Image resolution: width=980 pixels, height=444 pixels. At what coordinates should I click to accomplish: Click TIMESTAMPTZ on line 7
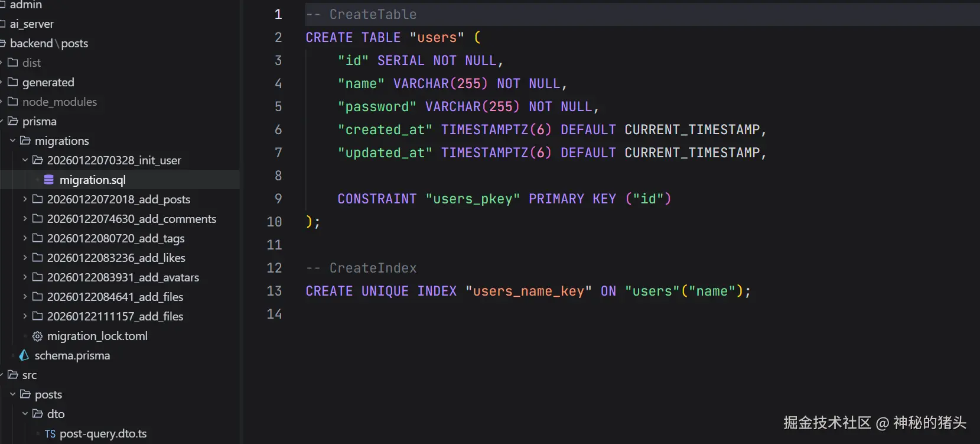pos(485,153)
